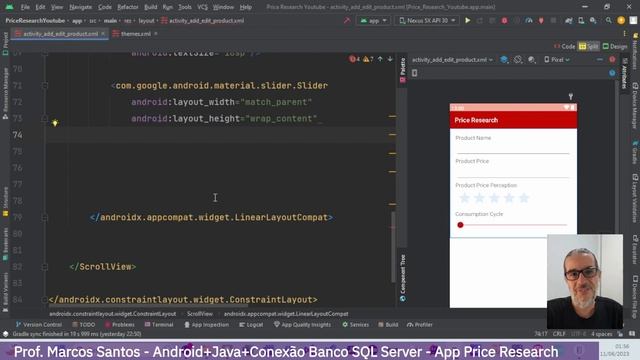Switch editor to Split view

pyautogui.click(x=589, y=47)
